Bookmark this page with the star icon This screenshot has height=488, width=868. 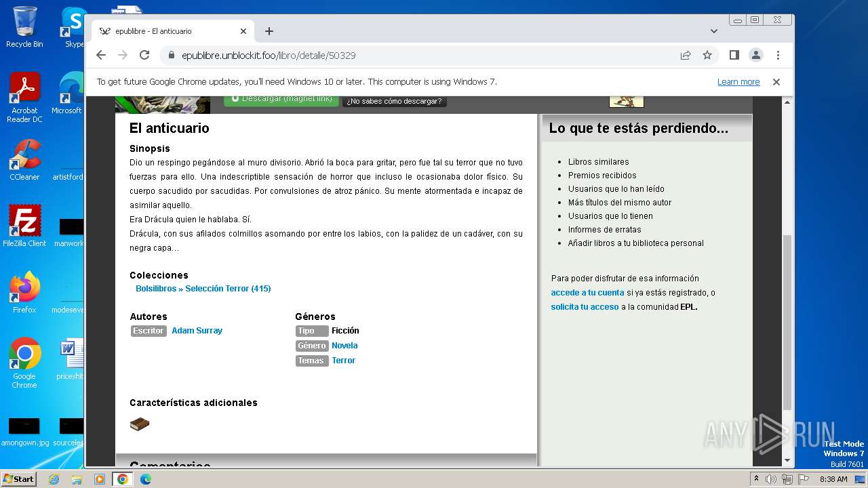coord(707,55)
